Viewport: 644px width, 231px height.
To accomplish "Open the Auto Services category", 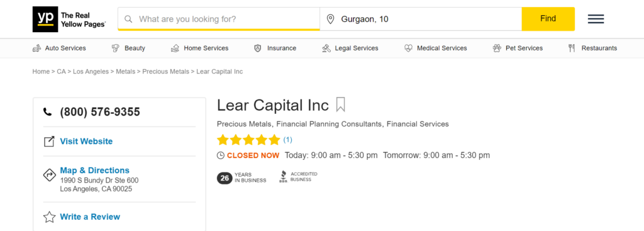I will click(59, 48).
